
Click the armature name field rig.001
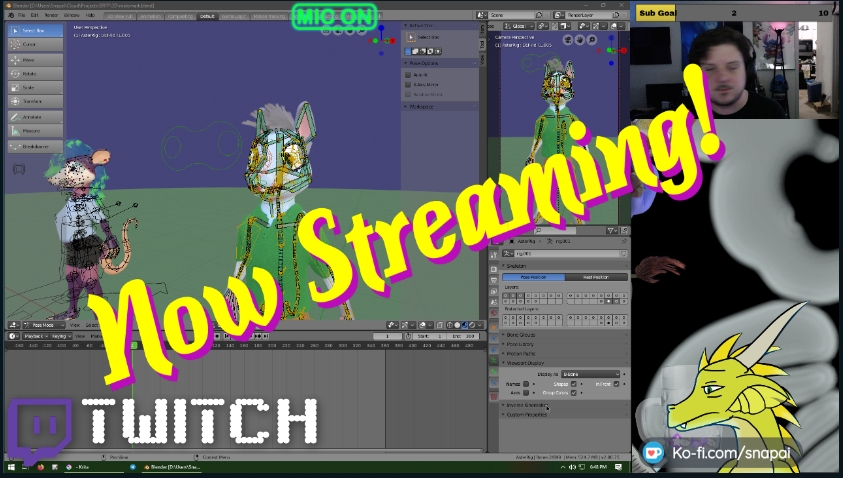coord(565,254)
